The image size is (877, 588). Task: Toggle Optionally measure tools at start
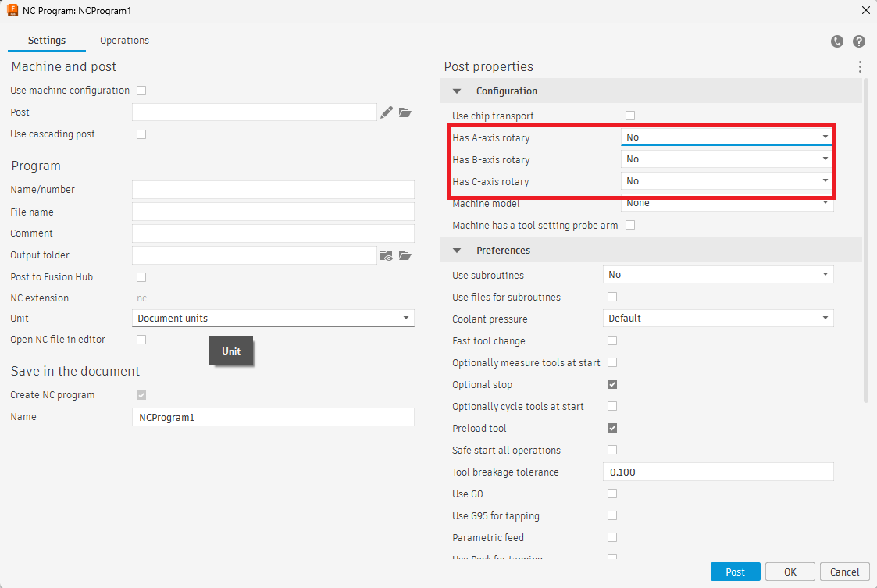pyautogui.click(x=612, y=362)
